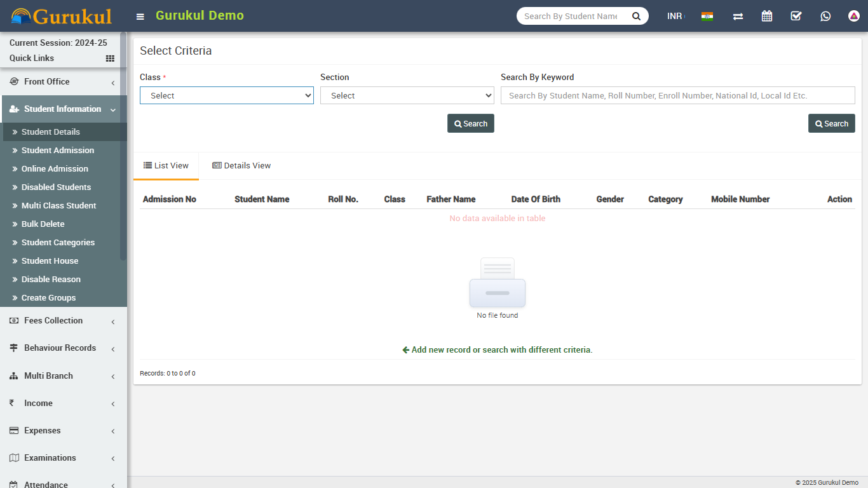Click the India flag language icon

707,17
